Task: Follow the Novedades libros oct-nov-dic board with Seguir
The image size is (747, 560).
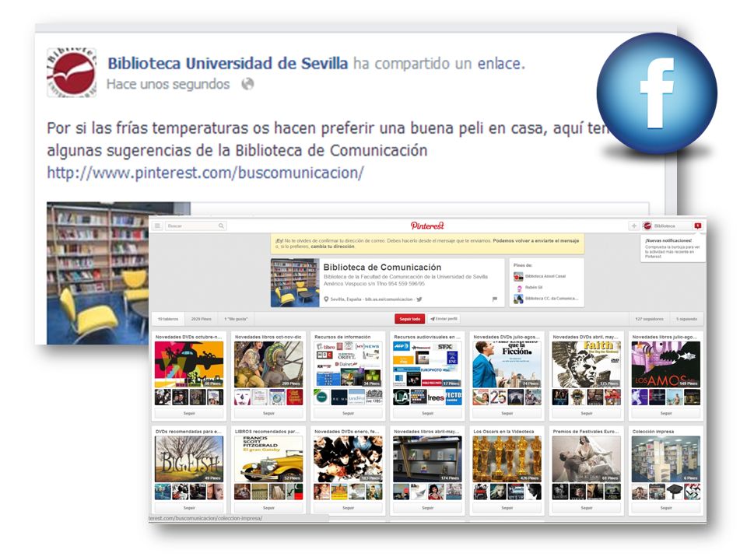Action: 268,413
